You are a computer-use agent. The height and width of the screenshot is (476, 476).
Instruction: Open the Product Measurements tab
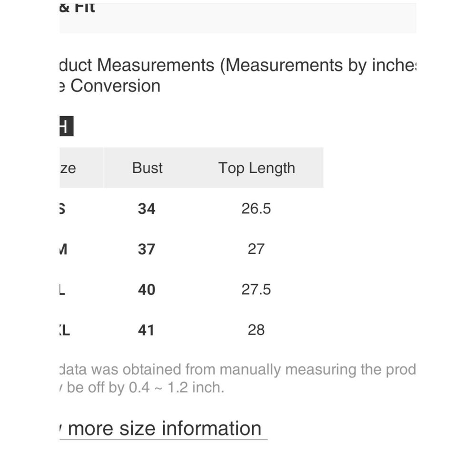[x=238, y=65]
